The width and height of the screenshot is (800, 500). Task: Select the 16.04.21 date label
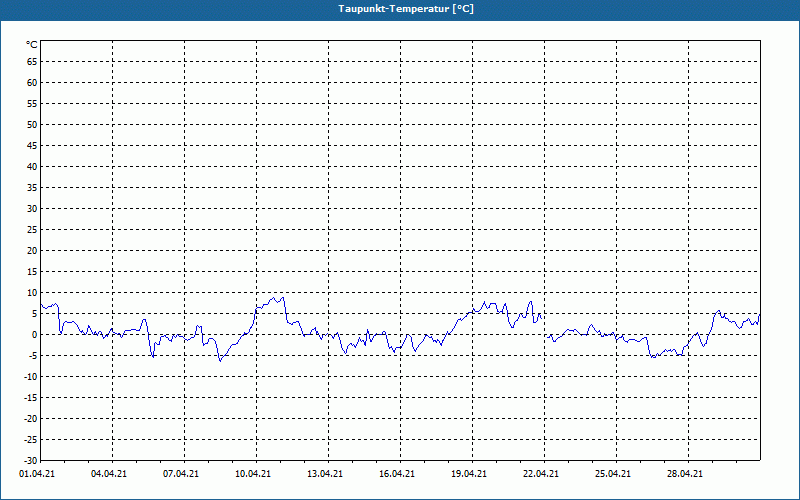[398, 474]
